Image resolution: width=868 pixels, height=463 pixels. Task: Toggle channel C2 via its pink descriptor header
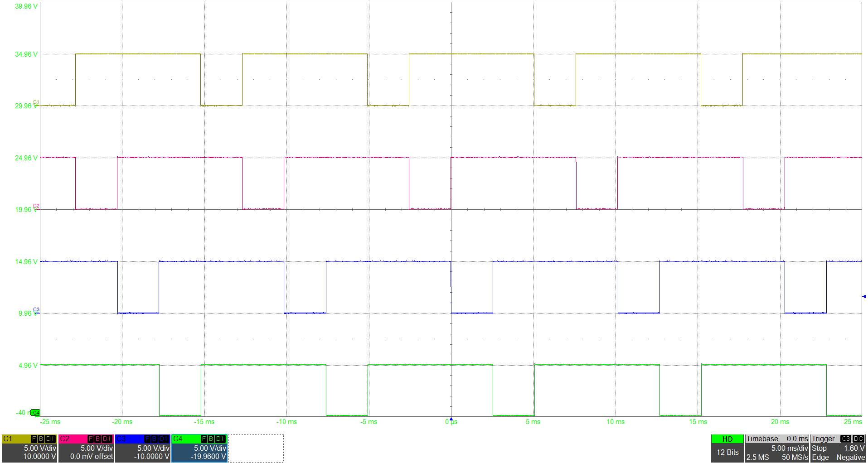point(66,439)
